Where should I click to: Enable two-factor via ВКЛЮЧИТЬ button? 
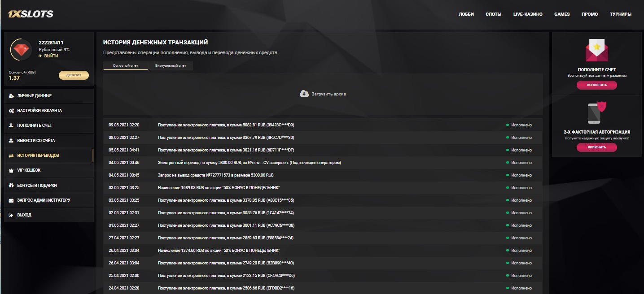click(596, 147)
